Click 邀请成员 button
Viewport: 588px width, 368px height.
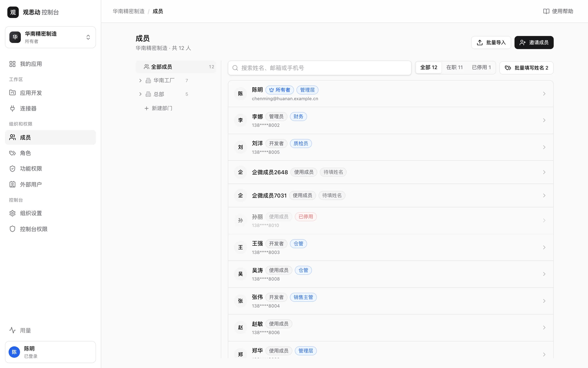534,43
